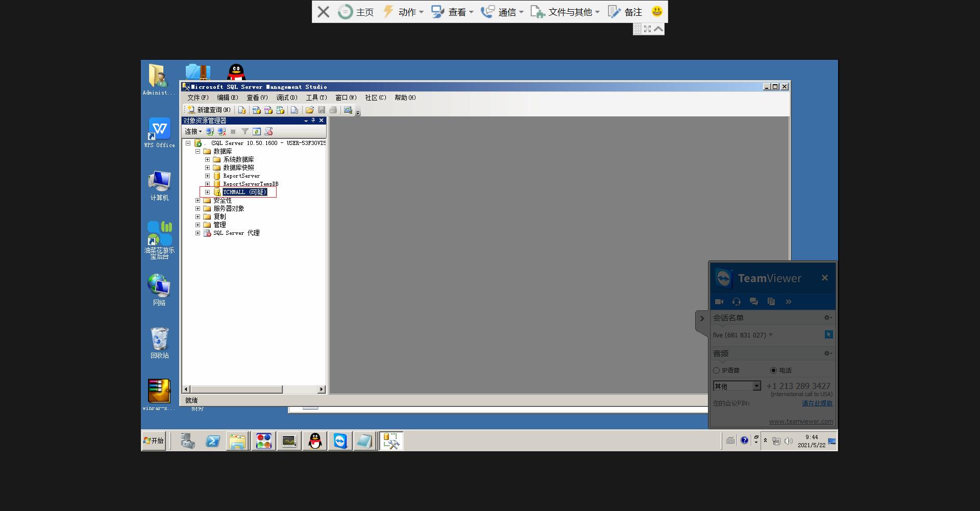The image size is (980, 511).
Task: Select the YCHMALL (可疑) database
Action: tap(245, 192)
